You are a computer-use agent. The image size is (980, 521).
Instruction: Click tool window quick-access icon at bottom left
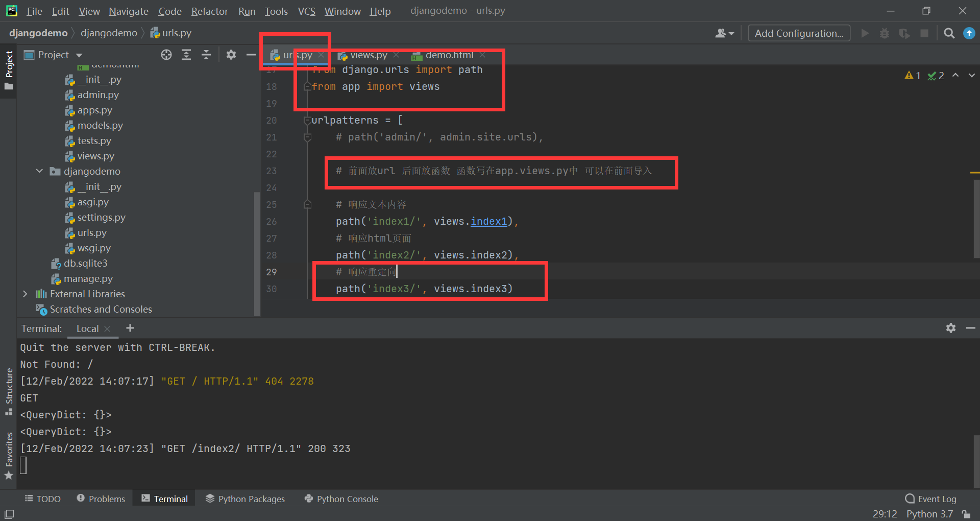9,514
